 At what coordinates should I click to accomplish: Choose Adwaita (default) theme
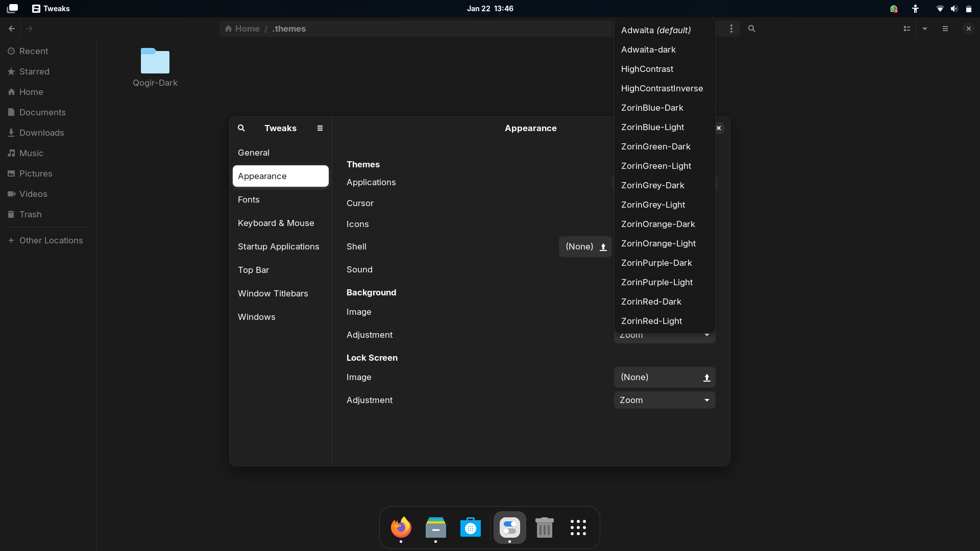point(665,30)
